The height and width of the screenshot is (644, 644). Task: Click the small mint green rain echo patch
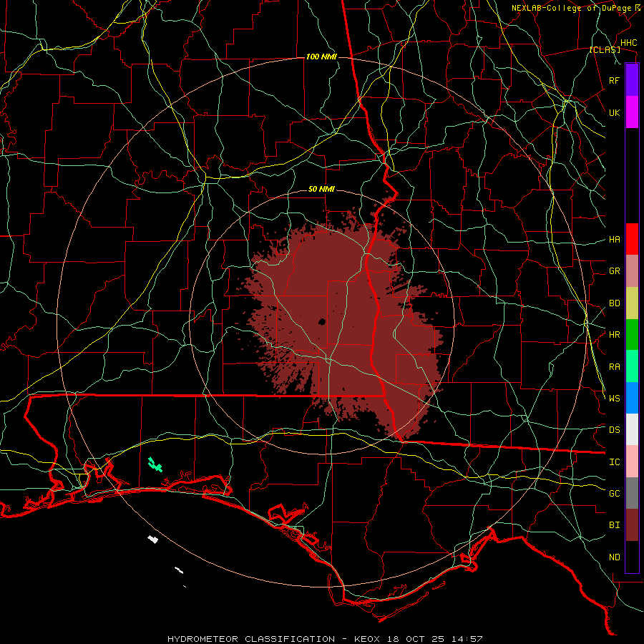[x=155, y=464]
